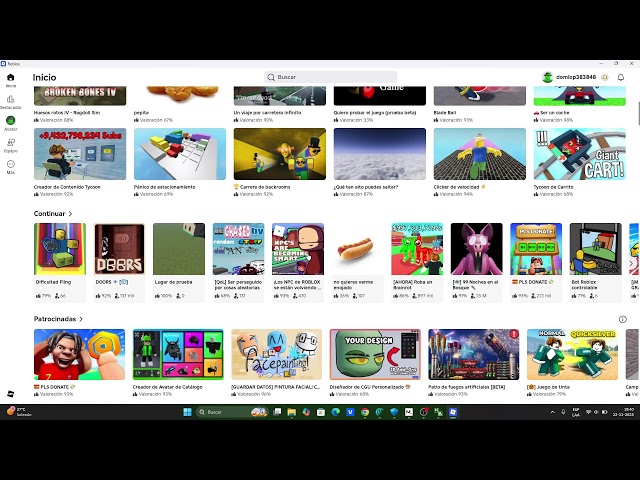The image size is (640, 480).
Task: Click the domlop383848 profile avatar
Action: [547, 77]
